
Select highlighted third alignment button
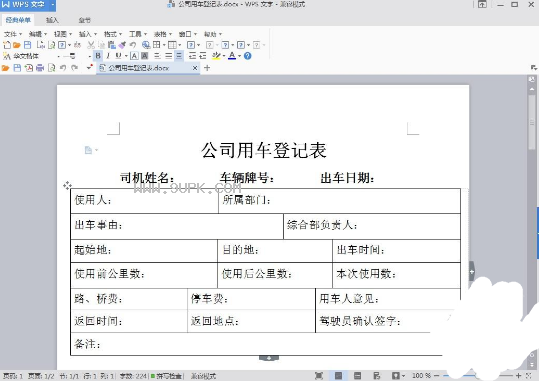[179, 56]
